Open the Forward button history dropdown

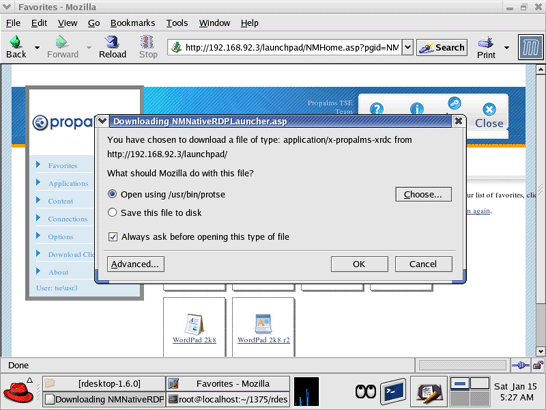[89, 47]
